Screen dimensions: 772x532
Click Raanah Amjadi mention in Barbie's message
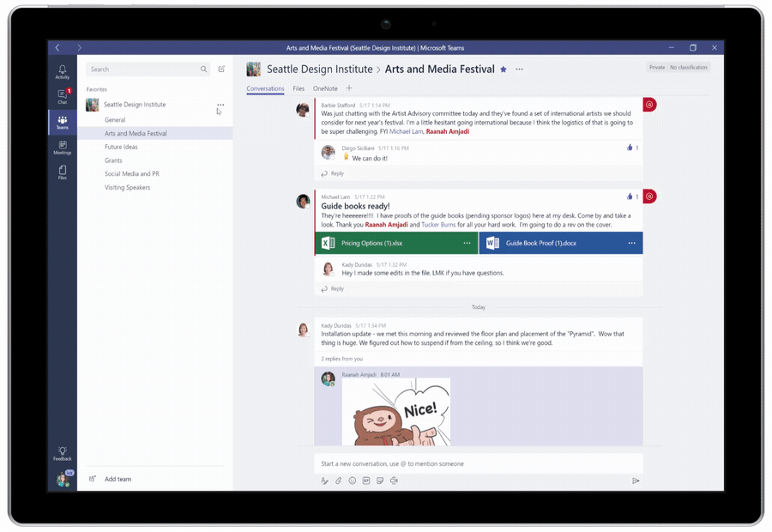[x=448, y=131]
